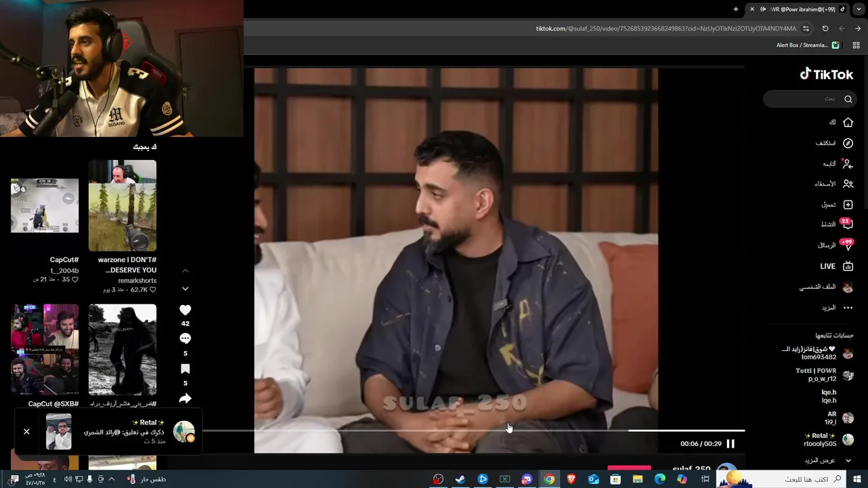Expand the show more accounts chevron

pos(848,460)
